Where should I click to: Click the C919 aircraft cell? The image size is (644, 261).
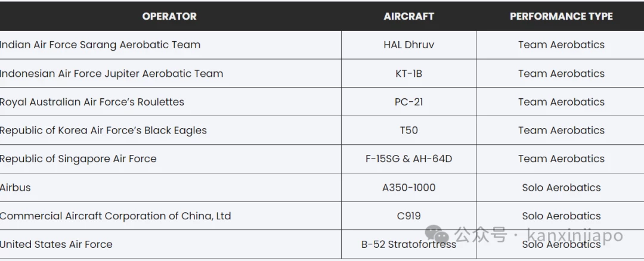pyautogui.click(x=408, y=216)
